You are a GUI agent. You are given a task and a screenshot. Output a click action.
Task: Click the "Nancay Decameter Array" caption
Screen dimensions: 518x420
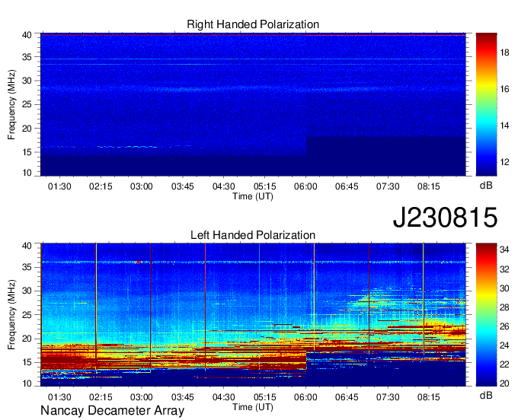click(x=112, y=411)
